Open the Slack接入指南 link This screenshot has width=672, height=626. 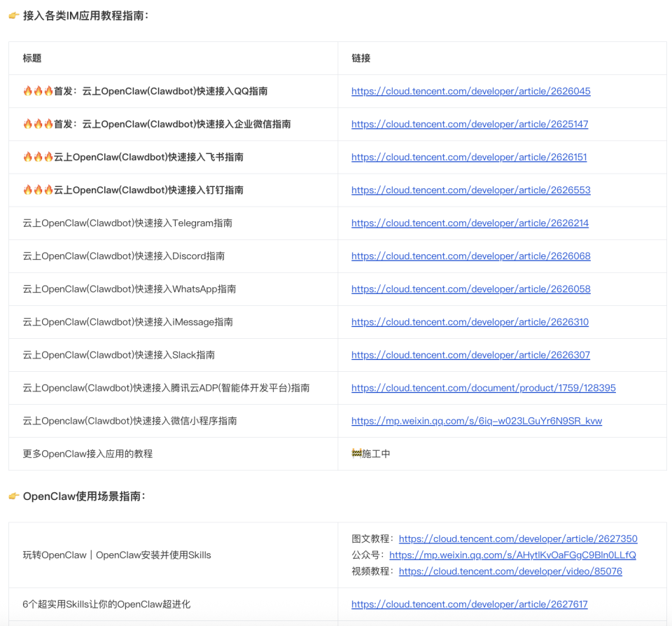click(x=470, y=354)
